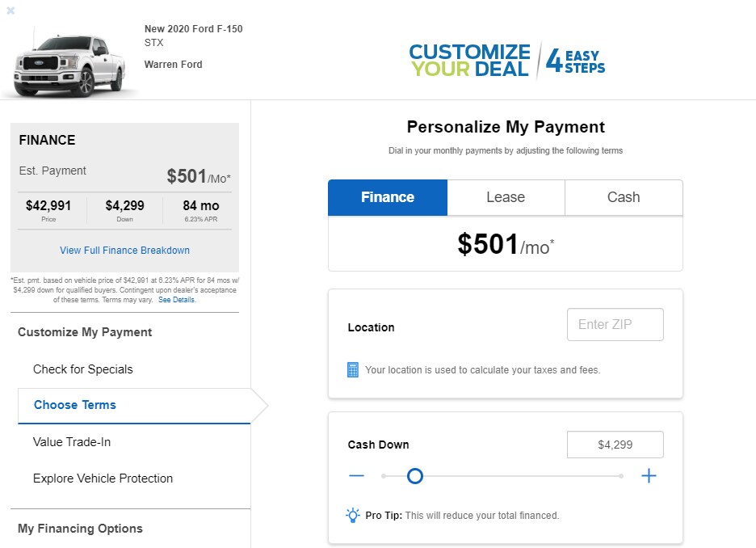
Task: Click the Enter ZIP input field
Action: tap(615, 325)
